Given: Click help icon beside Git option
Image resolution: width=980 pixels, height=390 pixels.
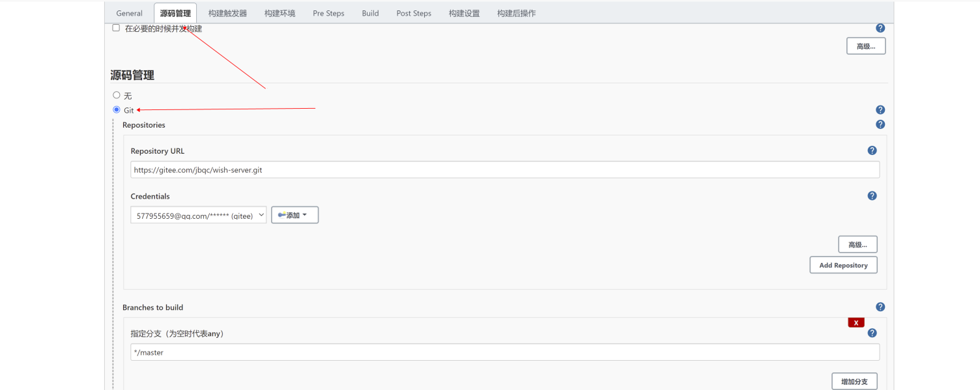Looking at the screenshot, I should (x=880, y=110).
